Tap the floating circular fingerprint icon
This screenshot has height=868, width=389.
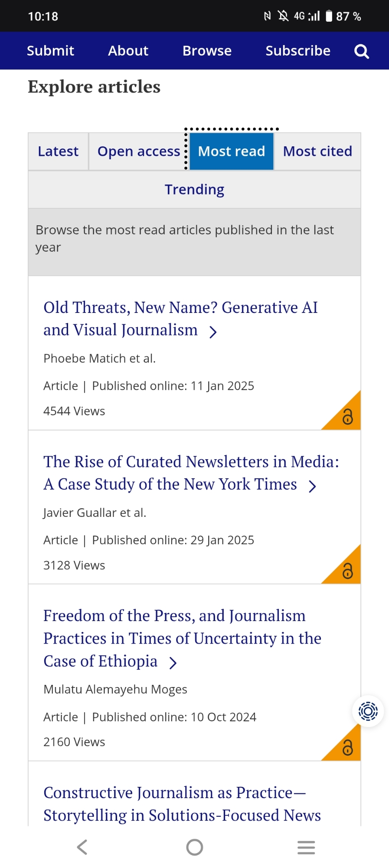[x=368, y=711]
